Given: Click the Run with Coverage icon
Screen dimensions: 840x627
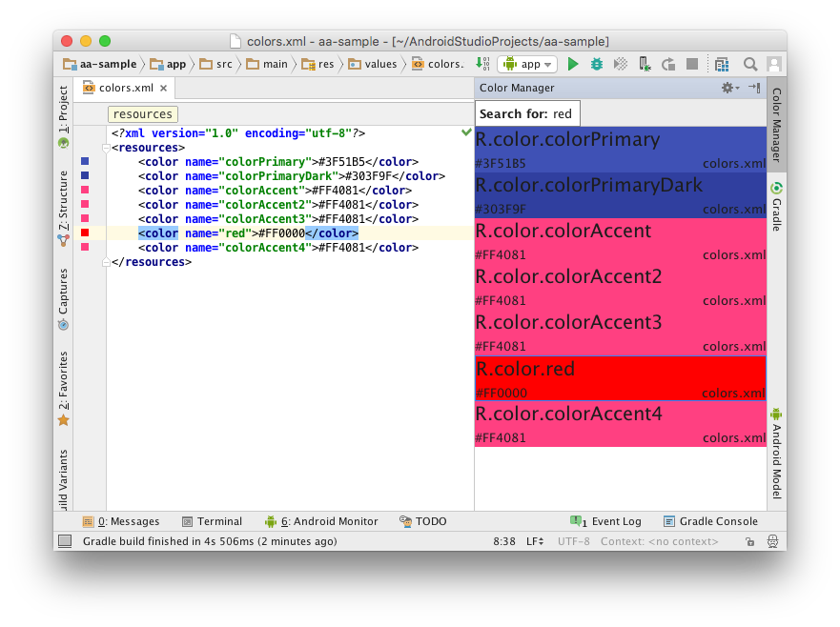Looking at the screenshot, I should point(621,64).
